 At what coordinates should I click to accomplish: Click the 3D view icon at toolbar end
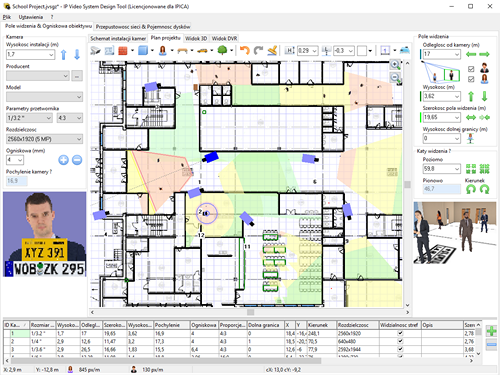405,50
